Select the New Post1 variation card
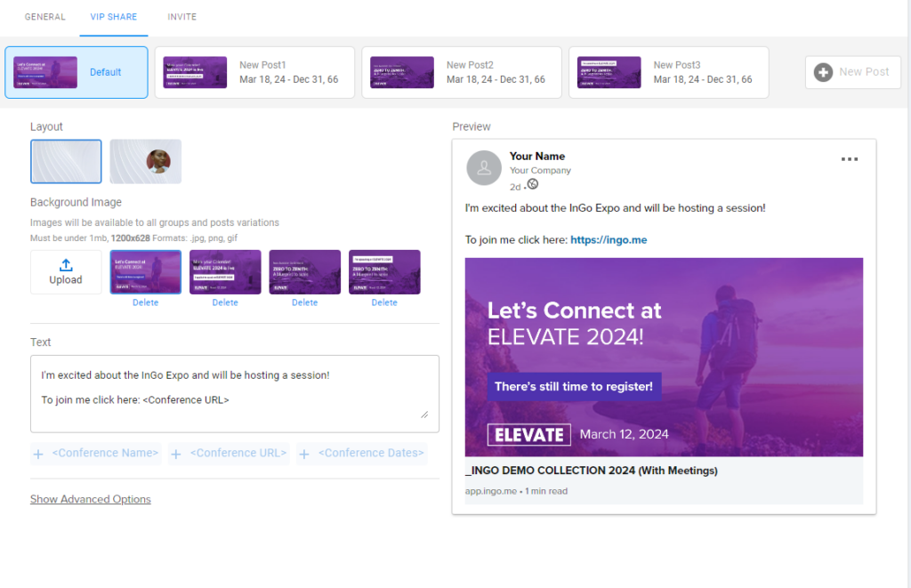This screenshot has width=911, height=588. (254, 72)
